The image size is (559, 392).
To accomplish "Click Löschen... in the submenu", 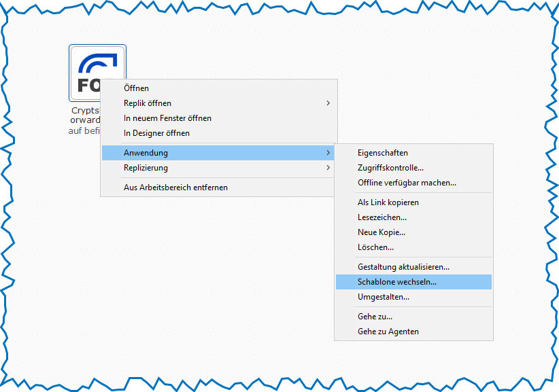I will [375, 247].
